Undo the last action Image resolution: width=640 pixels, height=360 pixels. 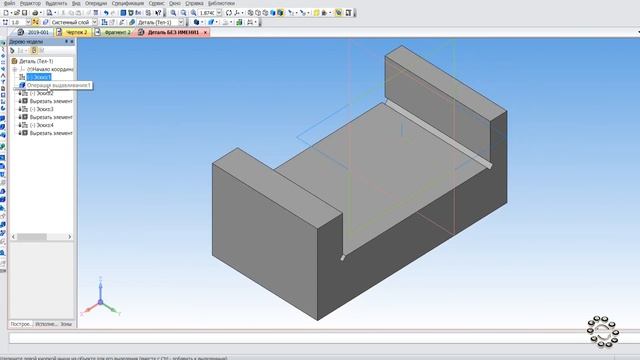tap(106, 13)
